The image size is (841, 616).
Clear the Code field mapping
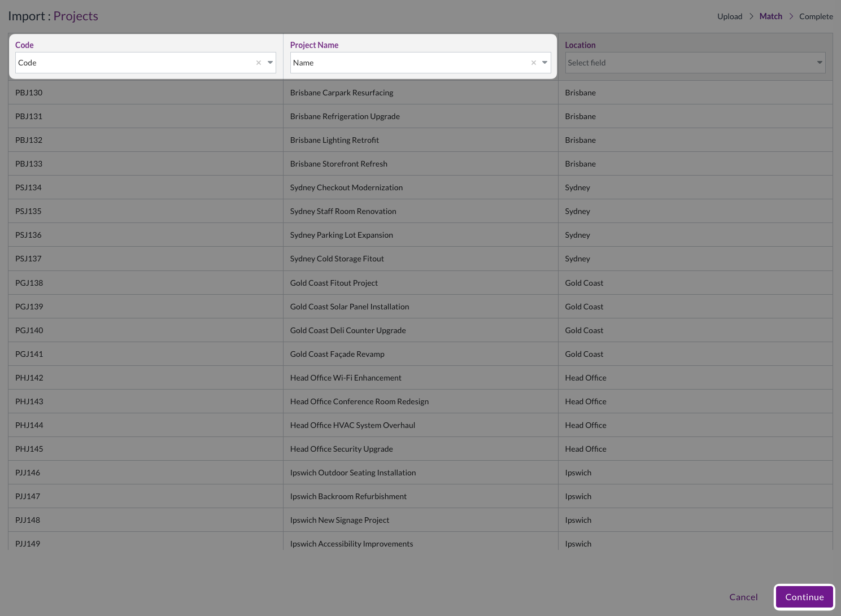(x=259, y=63)
